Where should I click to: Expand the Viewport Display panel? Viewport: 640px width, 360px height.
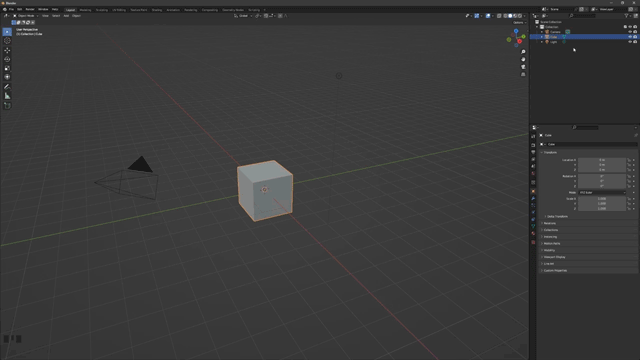coord(554,257)
